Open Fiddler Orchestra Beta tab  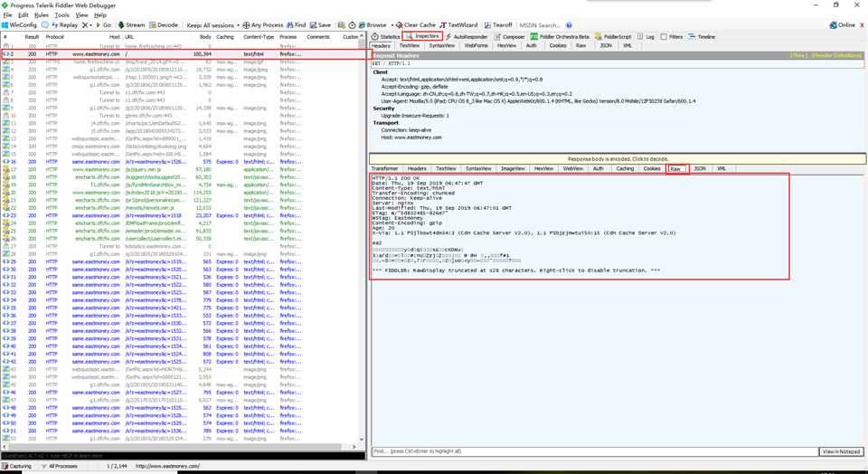point(560,36)
